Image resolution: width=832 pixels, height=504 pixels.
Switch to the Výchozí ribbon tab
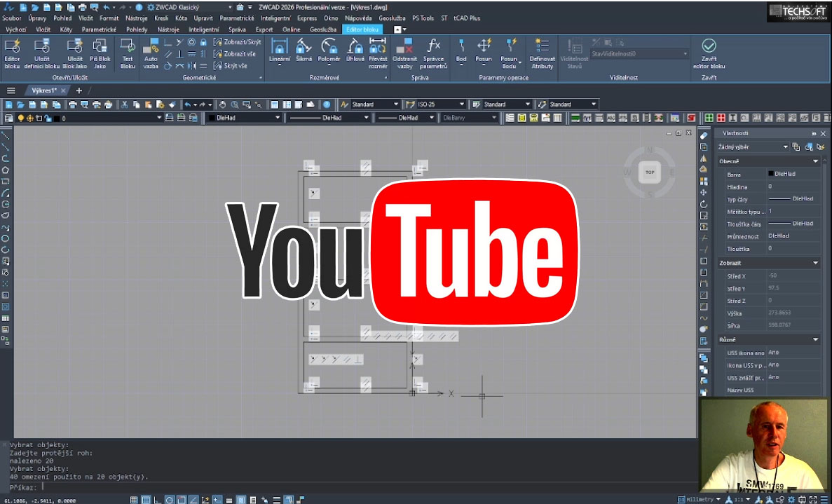(16, 29)
